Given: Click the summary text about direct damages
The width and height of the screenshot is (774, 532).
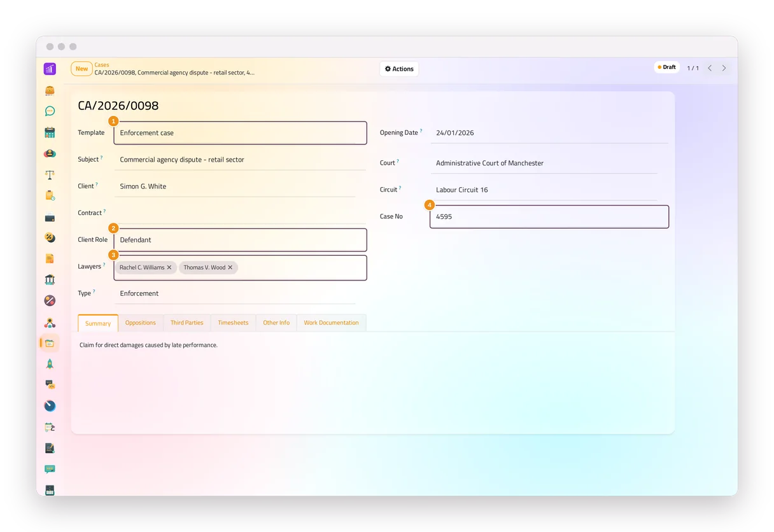Looking at the screenshot, I should [x=148, y=345].
